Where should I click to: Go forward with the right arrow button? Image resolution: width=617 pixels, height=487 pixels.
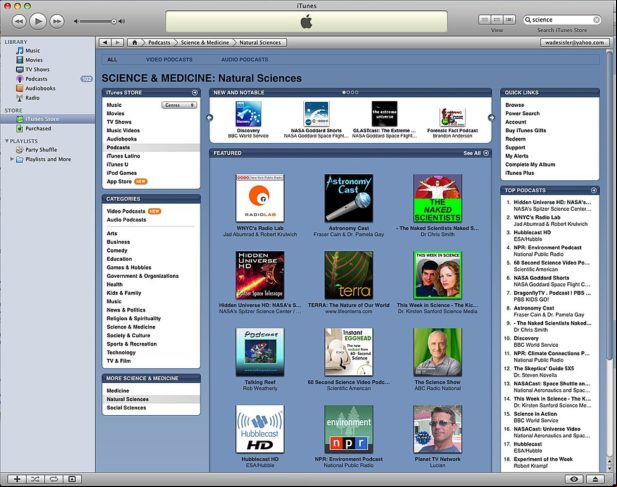(x=117, y=42)
